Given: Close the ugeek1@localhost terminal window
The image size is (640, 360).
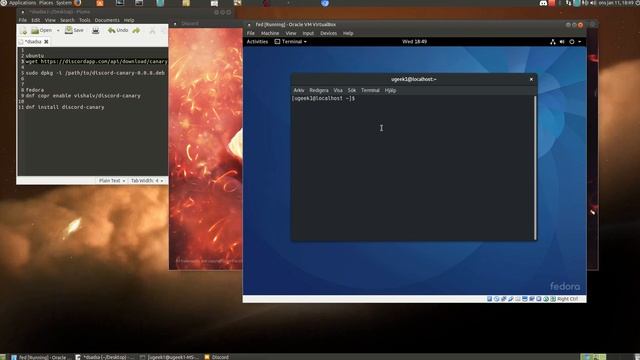Looking at the screenshot, I should point(531,79).
